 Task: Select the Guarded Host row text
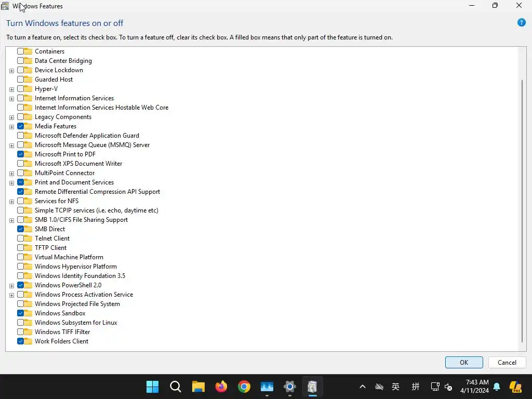pyautogui.click(x=54, y=79)
